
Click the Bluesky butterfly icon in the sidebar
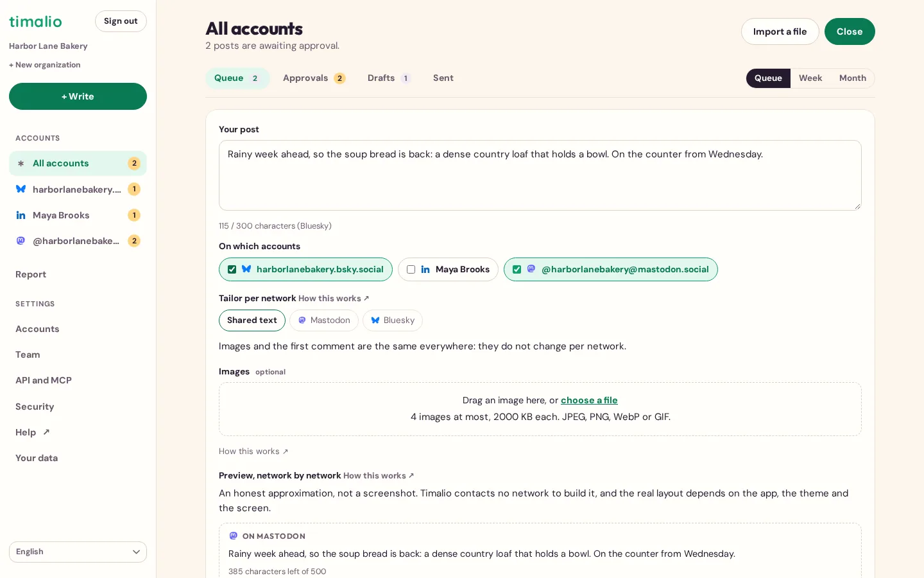click(x=21, y=189)
